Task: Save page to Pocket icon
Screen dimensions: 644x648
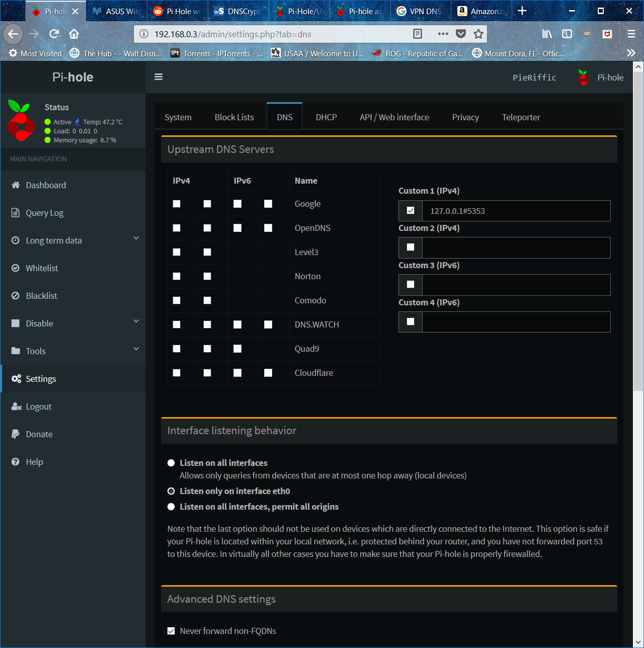Action: [x=460, y=34]
